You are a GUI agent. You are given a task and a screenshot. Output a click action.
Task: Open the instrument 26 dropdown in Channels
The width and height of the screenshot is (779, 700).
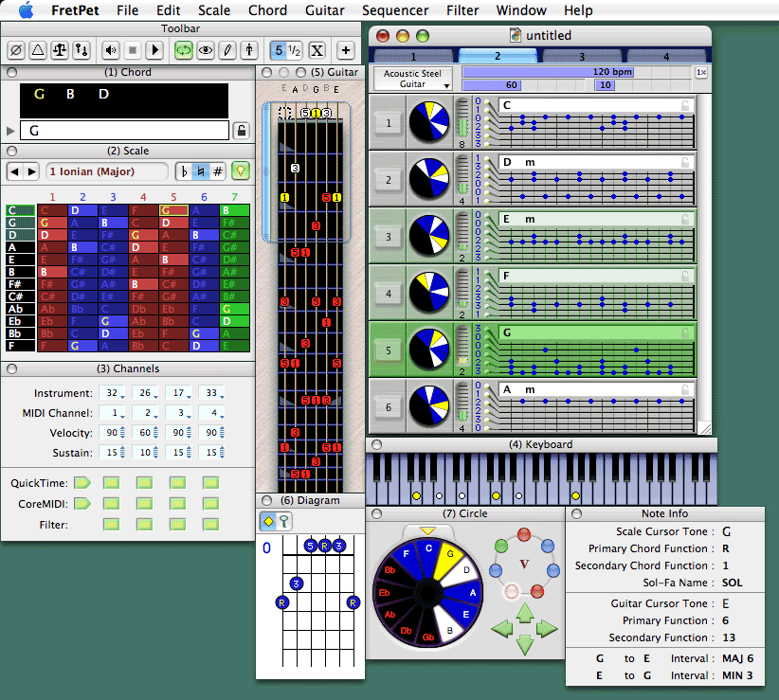pyautogui.click(x=145, y=393)
